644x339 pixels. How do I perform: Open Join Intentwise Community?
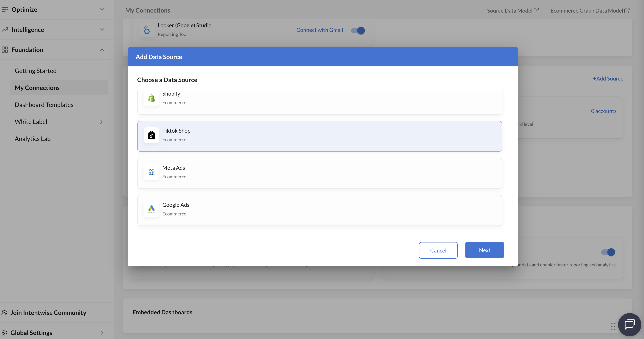pos(48,313)
